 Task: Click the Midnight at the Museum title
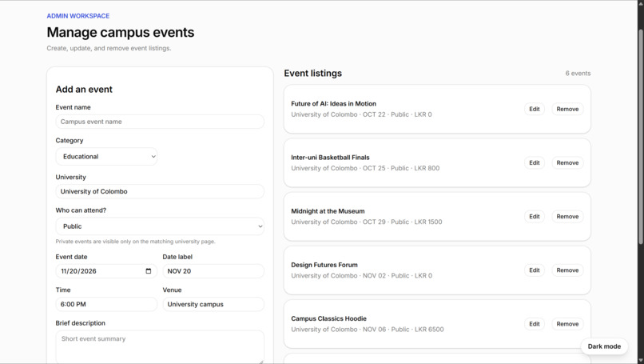[x=328, y=211]
